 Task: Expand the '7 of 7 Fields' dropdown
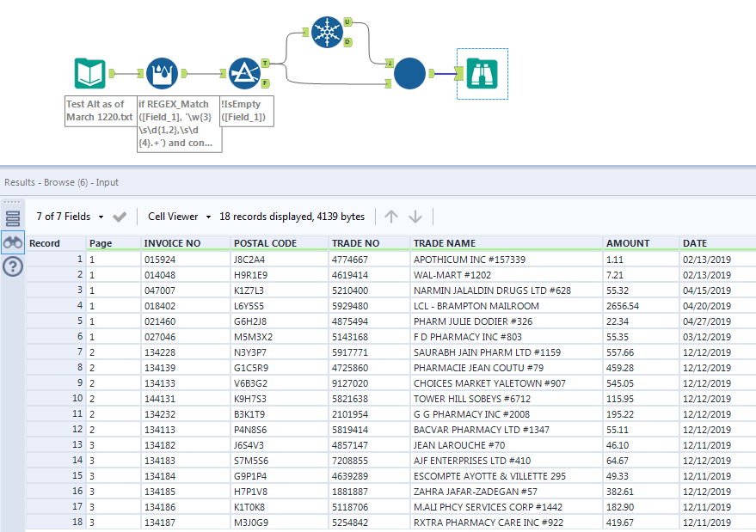pyautogui.click(x=71, y=217)
